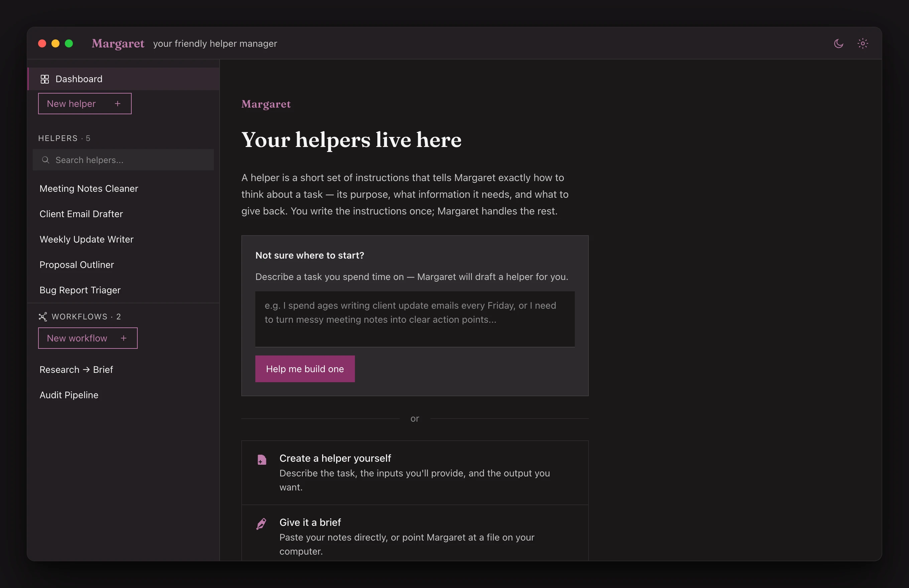Select the Weekly Update Writer helper
This screenshot has width=909, height=588.
(x=124, y=240)
